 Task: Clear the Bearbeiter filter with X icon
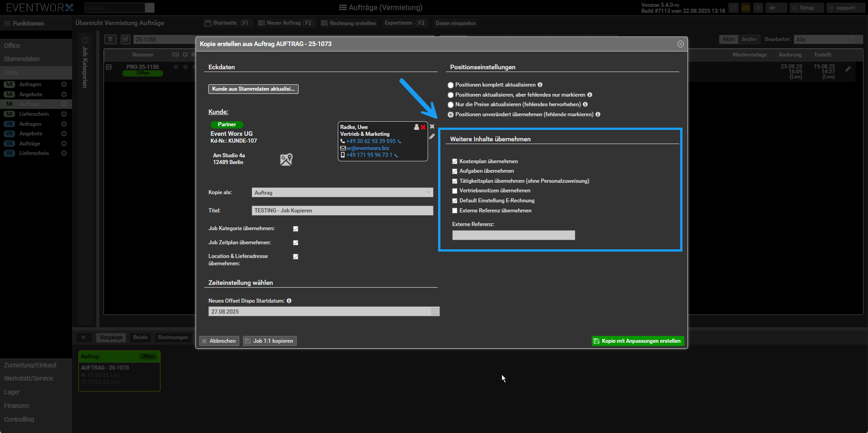coord(858,40)
